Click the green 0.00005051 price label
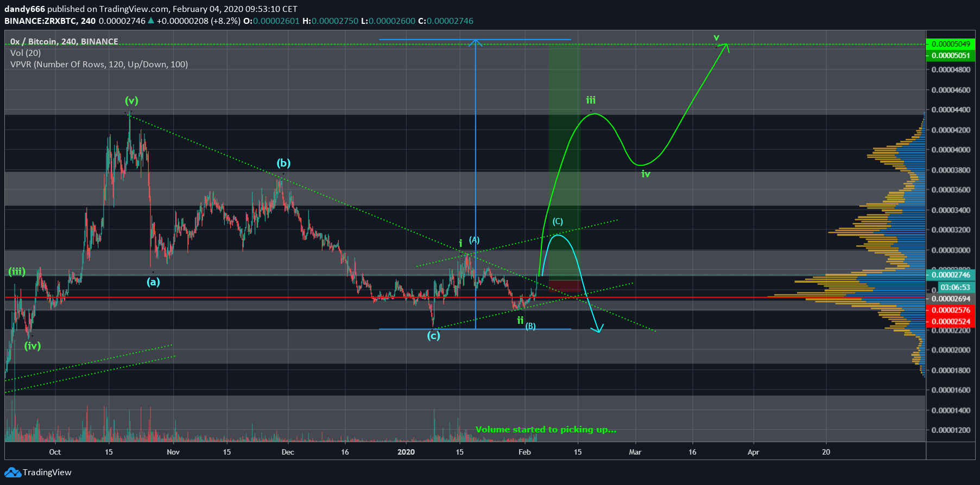Screen dimensions: 980x485 [950, 55]
